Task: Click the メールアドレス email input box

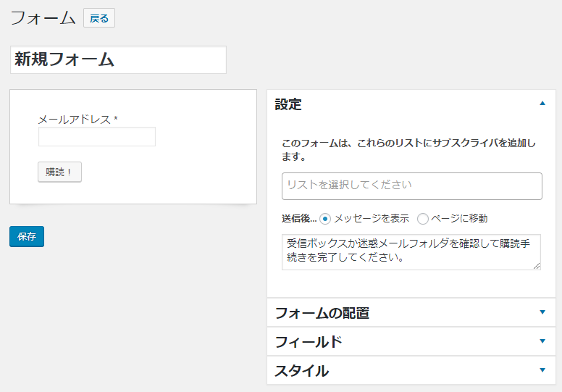Action: [96, 137]
